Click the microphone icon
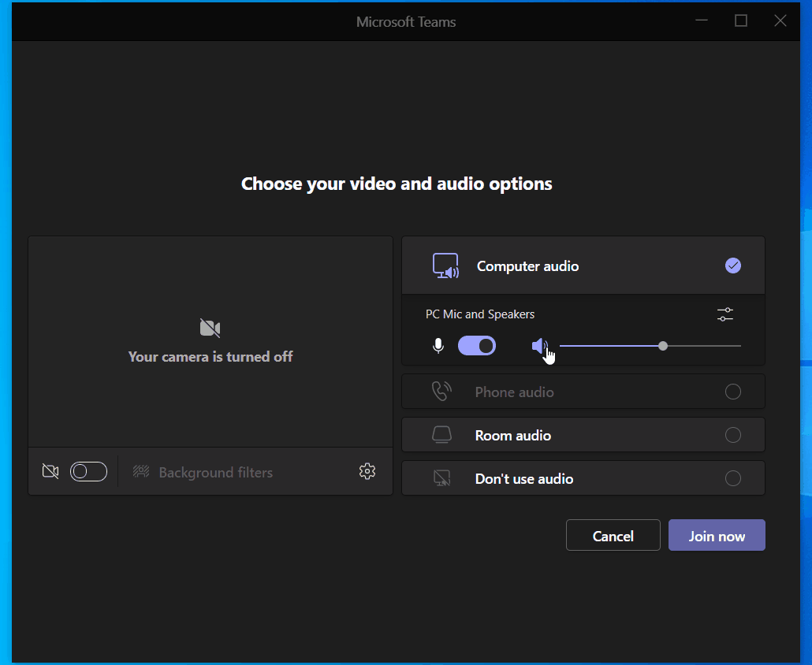Image resolution: width=812 pixels, height=665 pixels. point(438,346)
